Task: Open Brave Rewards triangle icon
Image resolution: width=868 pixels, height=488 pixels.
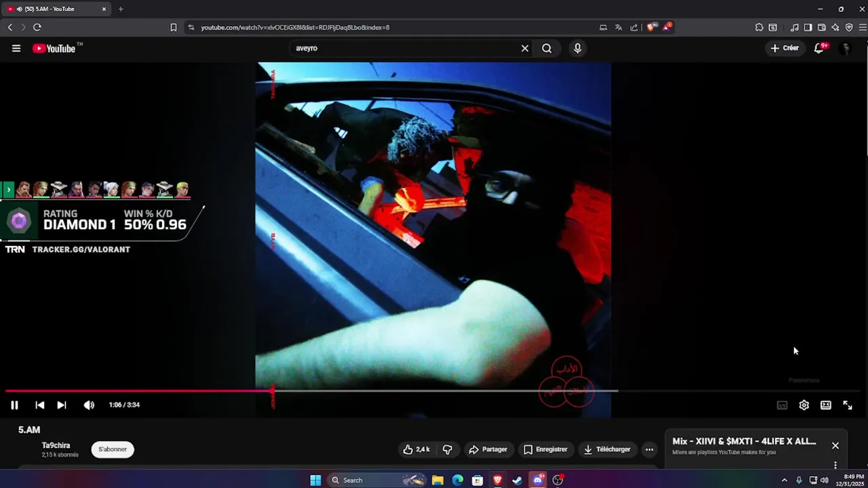Action: click(667, 27)
